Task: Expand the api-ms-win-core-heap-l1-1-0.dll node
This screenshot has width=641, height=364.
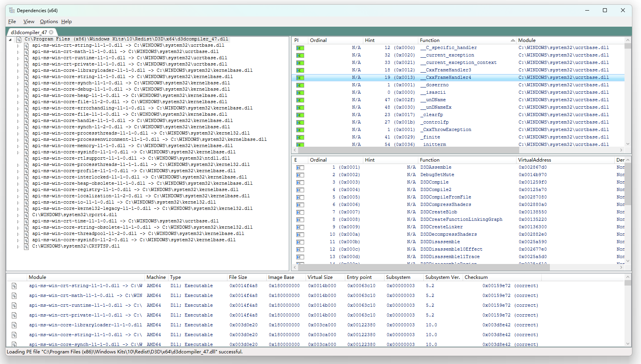Action: click(x=18, y=96)
